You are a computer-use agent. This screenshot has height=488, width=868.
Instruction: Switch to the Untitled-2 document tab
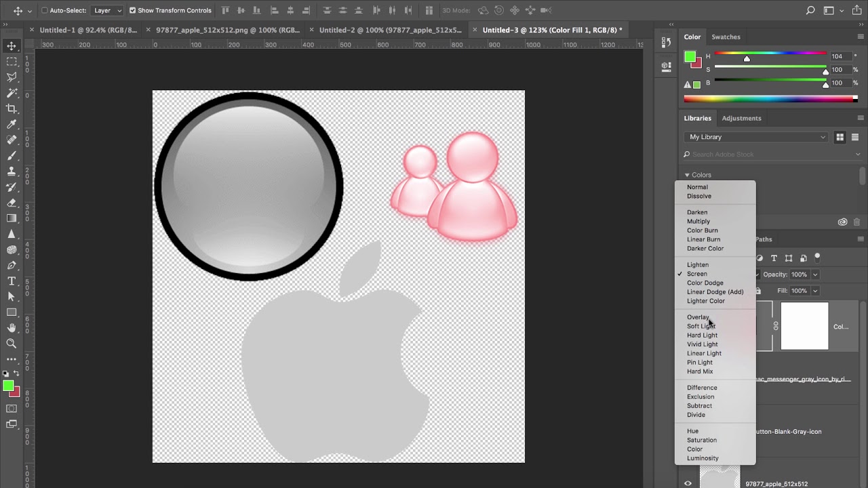390,30
